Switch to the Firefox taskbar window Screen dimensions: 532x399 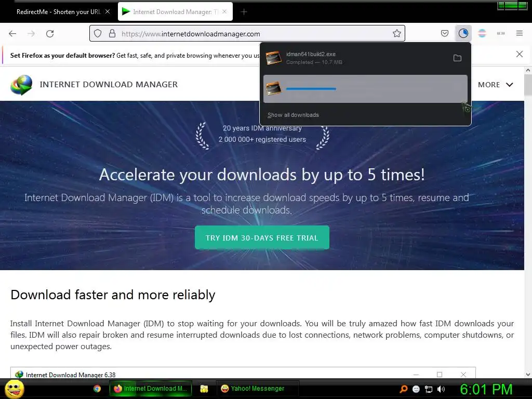(151, 389)
